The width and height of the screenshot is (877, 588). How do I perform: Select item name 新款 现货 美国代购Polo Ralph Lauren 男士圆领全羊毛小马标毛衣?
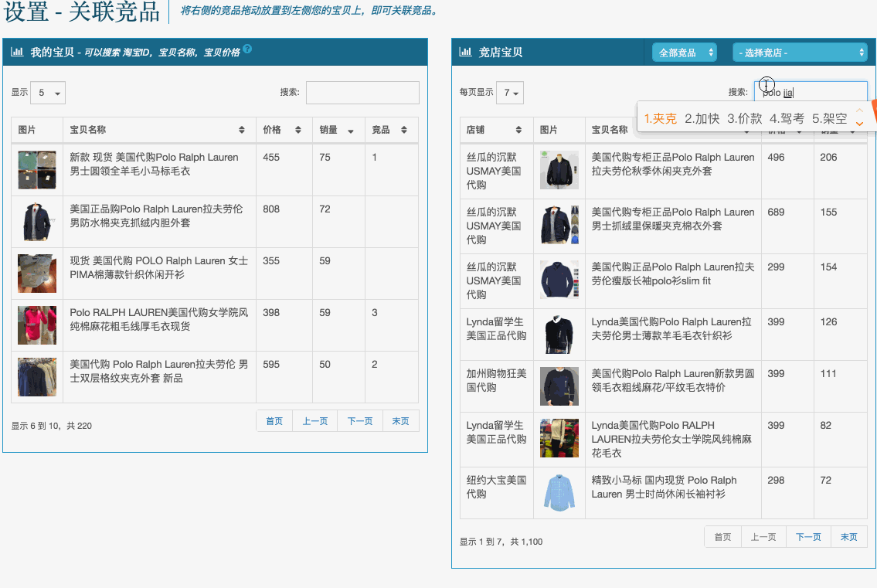[x=155, y=165]
